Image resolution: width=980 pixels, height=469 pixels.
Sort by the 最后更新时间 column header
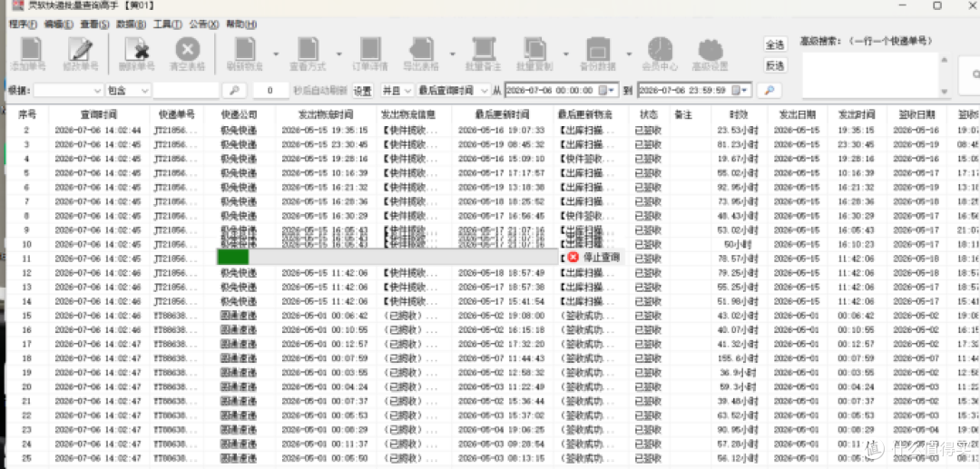pyautogui.click(x=503, y=115)
